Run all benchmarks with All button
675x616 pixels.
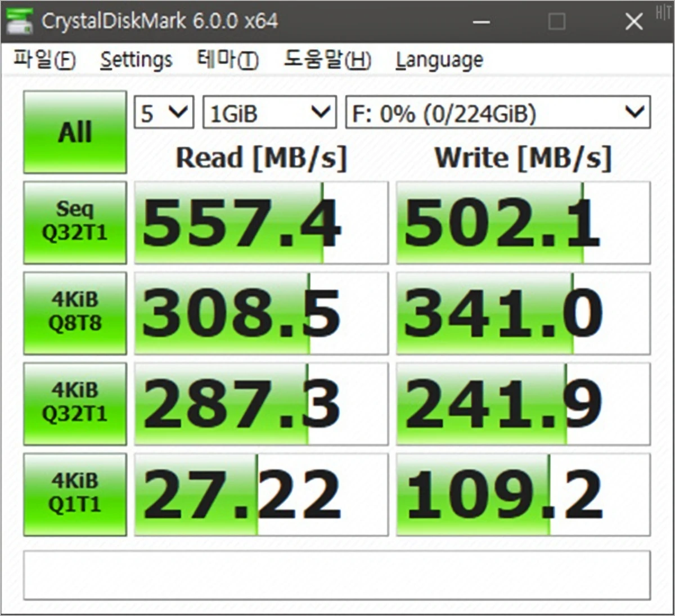(x=75, y=132)
